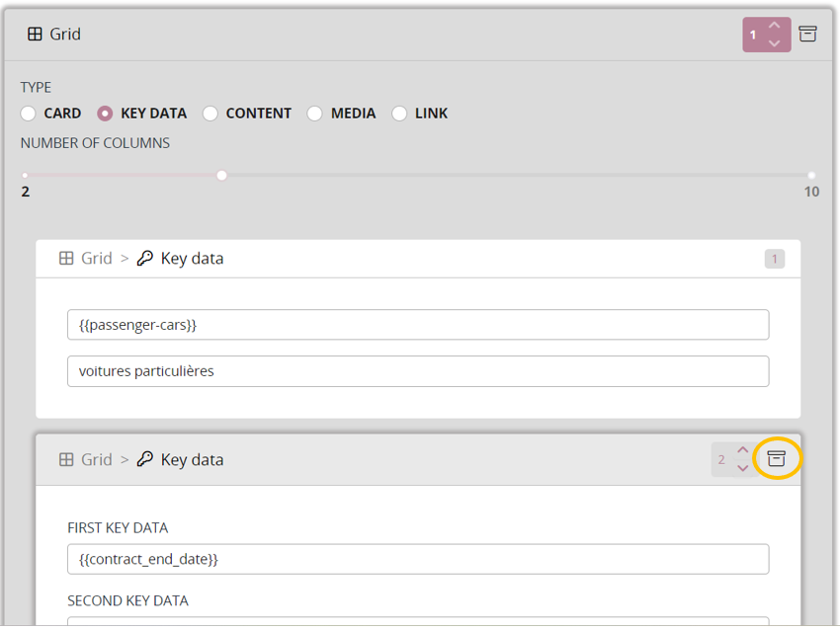840x630 pixels.
Task: Click the archive icon in the top Grid header
Action: (807, 34)
